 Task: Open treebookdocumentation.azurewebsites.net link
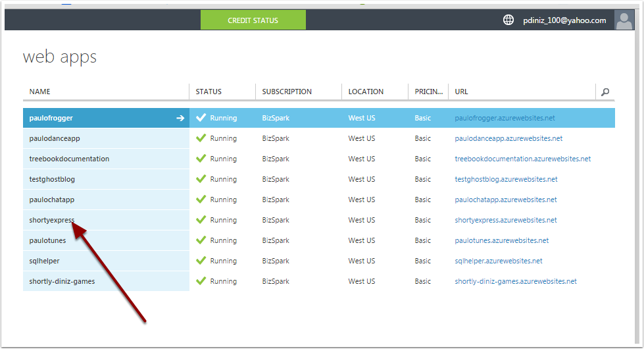(523, 159)
